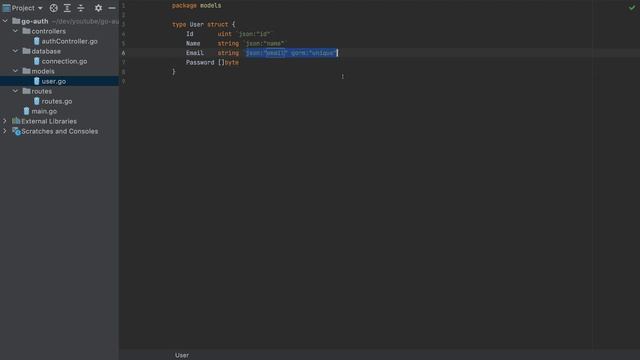Screen dimensions: 640x360
Task: Click the 'Name' field name
Action: click(x=193, y=43)
